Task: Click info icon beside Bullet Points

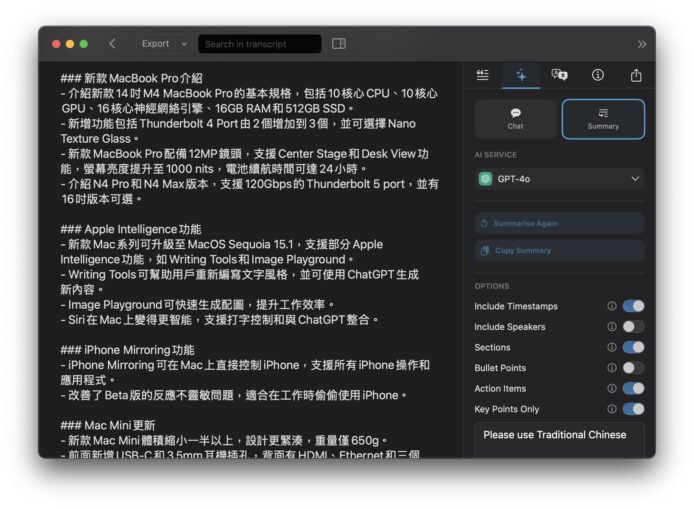Action: tap(611, 368)
